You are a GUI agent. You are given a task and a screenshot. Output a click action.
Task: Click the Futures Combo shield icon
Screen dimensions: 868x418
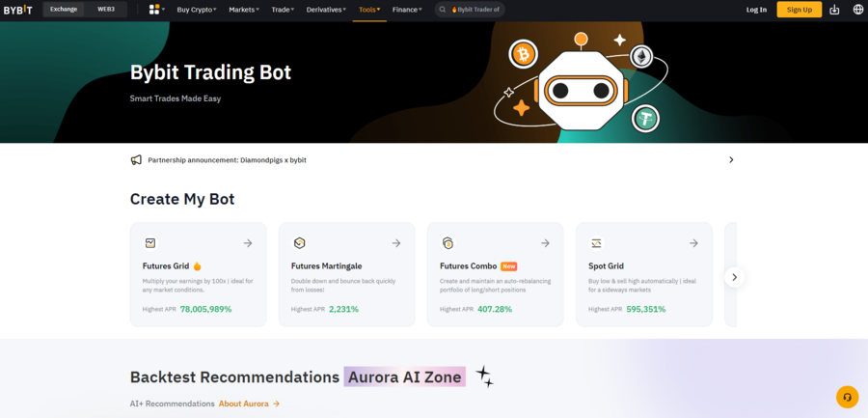448,243
